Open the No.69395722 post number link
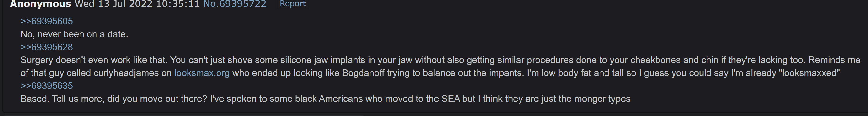 point(235,4)
